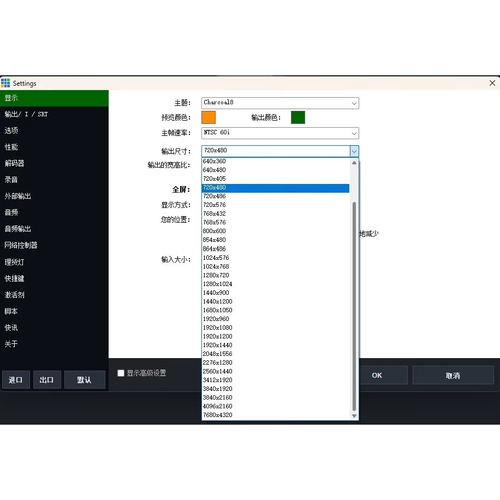Set output size to 3840x2160

point(276,398)
